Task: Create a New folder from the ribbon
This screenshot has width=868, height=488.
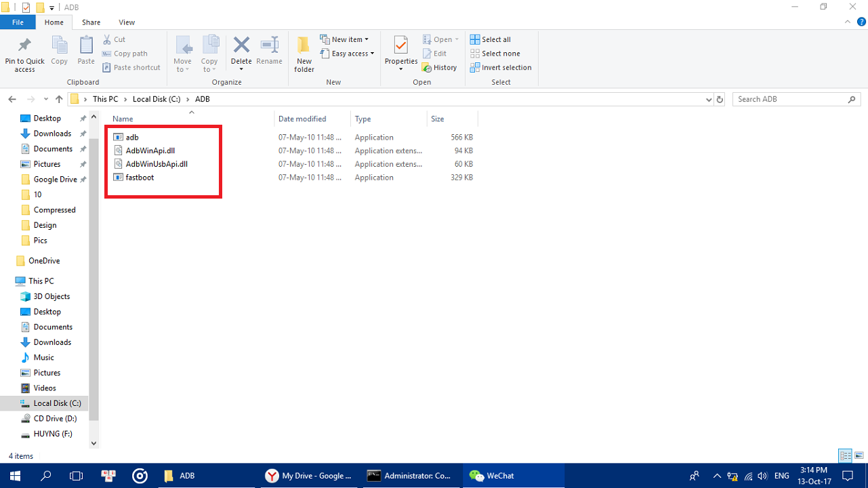Action: 304,54
